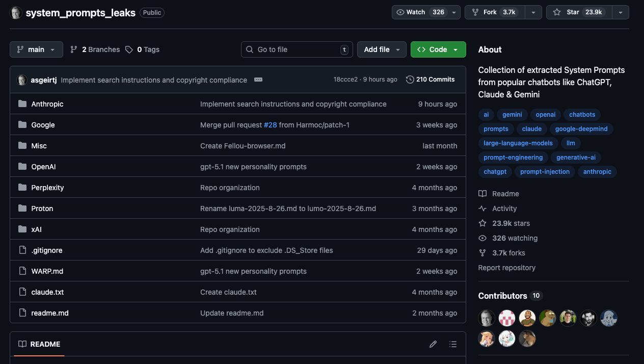Expand the Star lists dropdown arrow
This screenshot has height=364, width=644.
coord(621,12)
